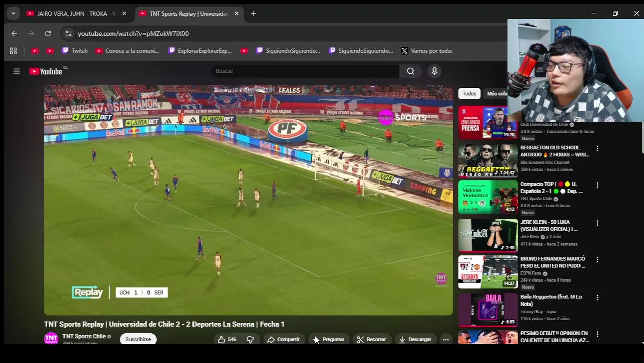Image resolution: width=644 pixels, height=363 pixels.
Task: Like the video with thumbs up
Action: coord(227,339)
